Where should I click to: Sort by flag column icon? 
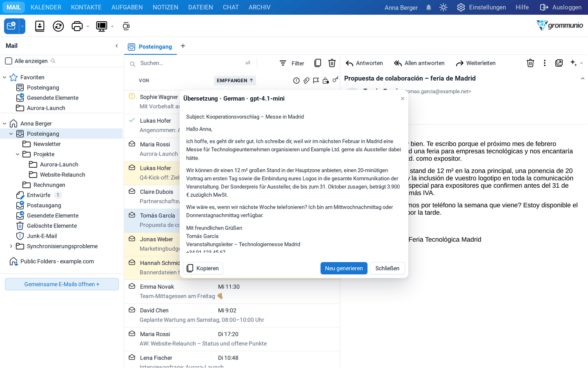click(x=316, y=81)
